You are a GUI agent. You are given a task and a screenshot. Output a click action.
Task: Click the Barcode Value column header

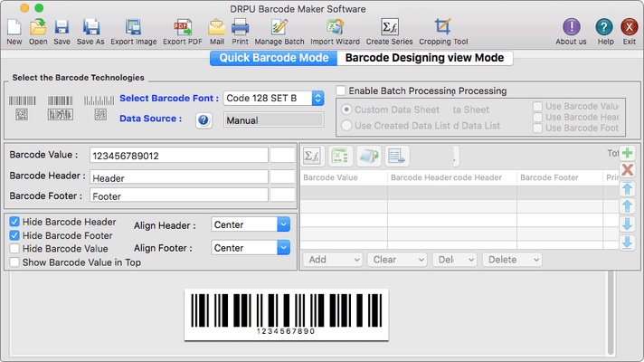click(x=344, y=177)
